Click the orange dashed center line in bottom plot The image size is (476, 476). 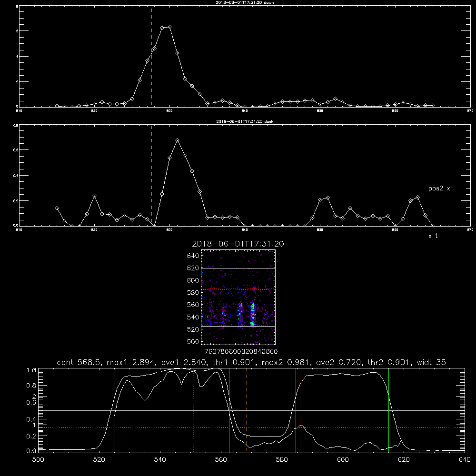tap(247, 410)
